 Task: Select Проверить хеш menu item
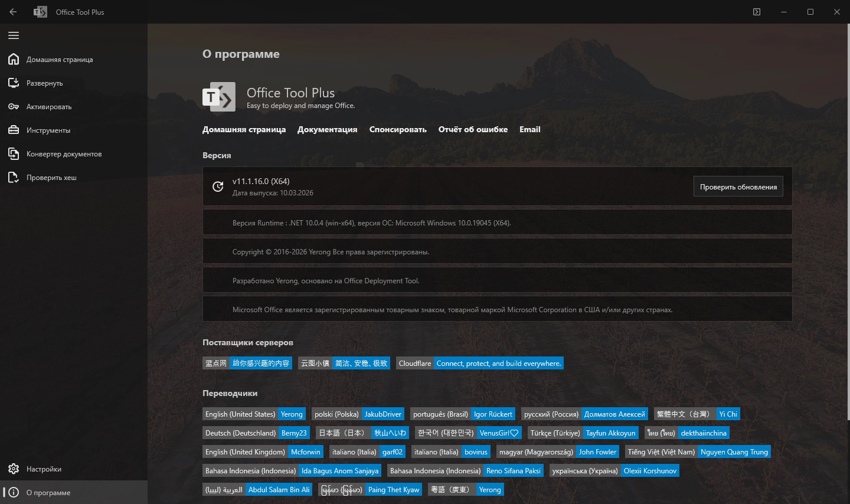74,177
